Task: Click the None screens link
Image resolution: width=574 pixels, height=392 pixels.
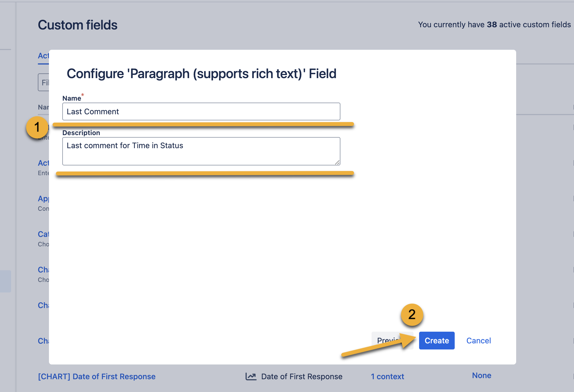Action: coord(481,375)
